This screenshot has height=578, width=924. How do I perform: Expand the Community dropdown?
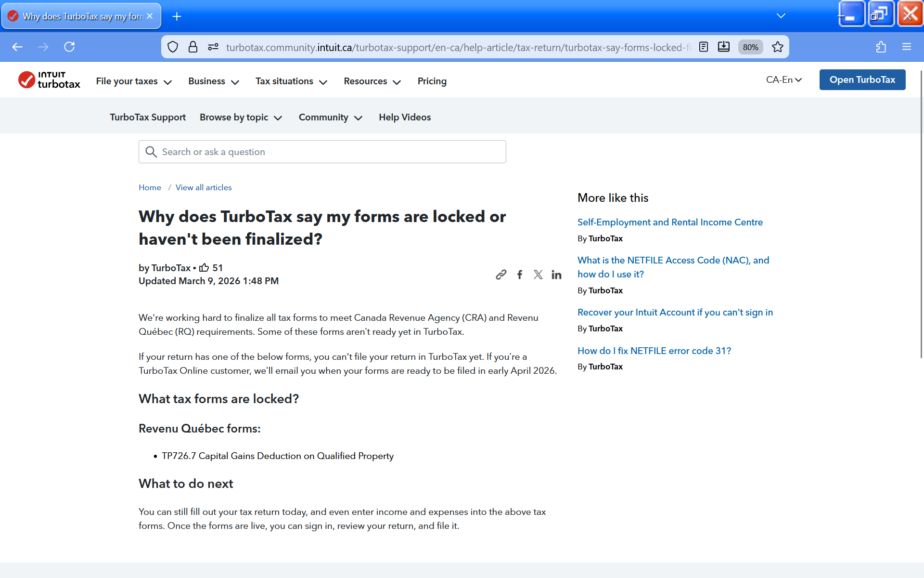point(330,118)
